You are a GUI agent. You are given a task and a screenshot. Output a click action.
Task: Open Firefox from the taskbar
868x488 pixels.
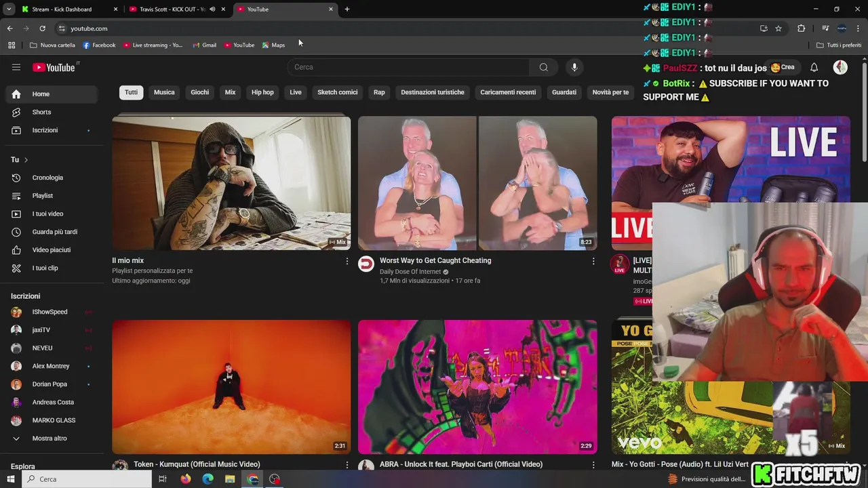pyautogui.click(x=186, y=479)
